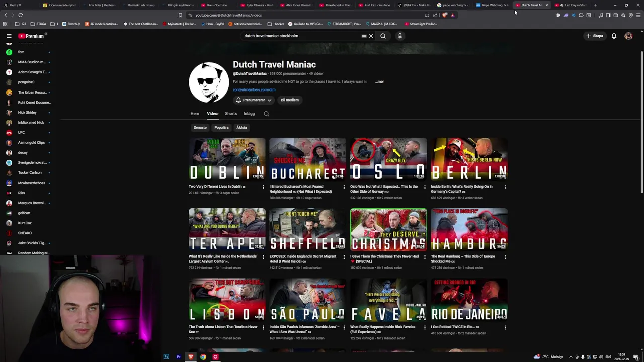Switch to the Shorts tab
The height and width of the screenshot is (362, 644).
tap(231, 114)
